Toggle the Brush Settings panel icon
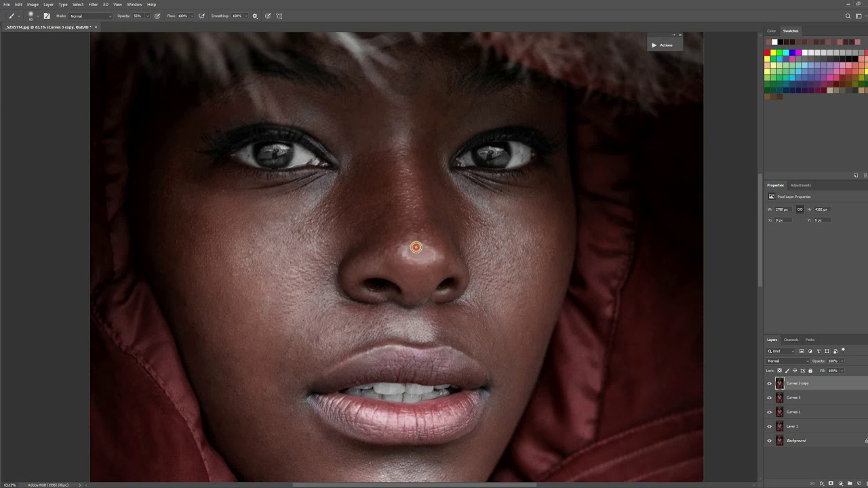 point(47,16)
